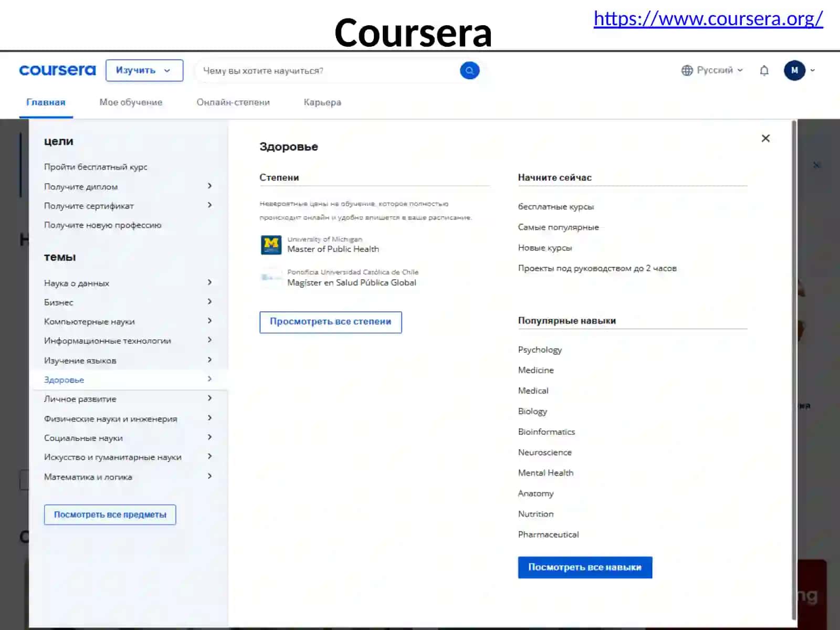Click Пройти бесплатный курс
Viewport: 840px width, 630px height.
click(96, 167)
